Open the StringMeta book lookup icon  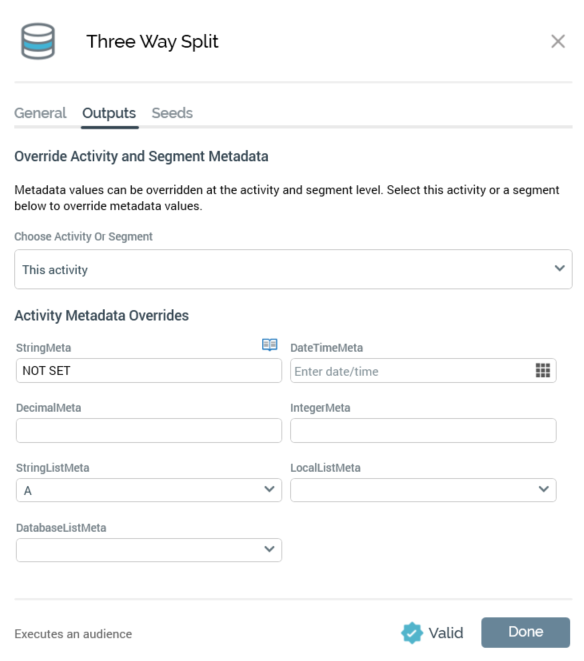269,345
